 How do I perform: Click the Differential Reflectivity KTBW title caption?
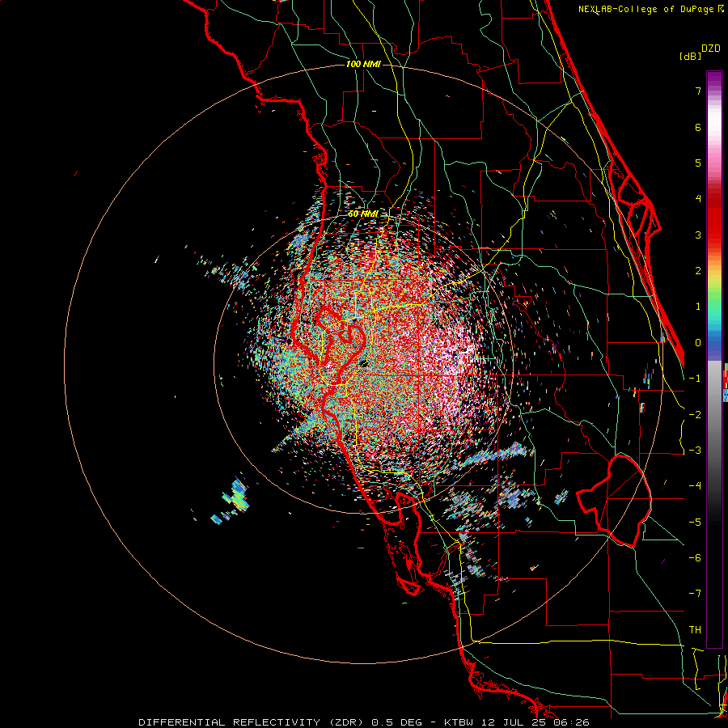coord(364,722)
